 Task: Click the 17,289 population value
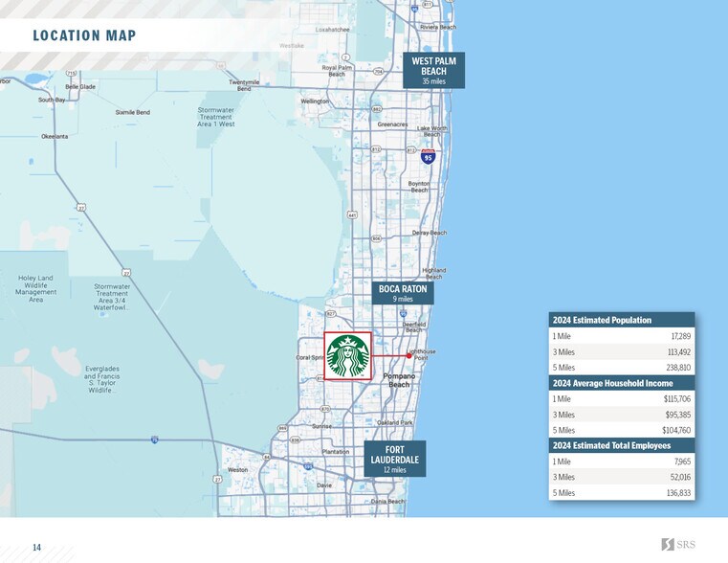[x=680, y=336]
